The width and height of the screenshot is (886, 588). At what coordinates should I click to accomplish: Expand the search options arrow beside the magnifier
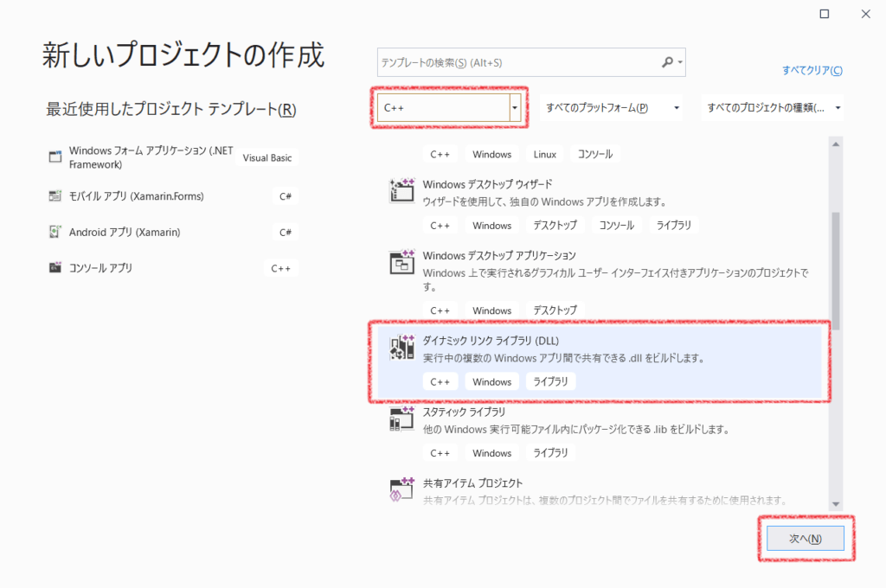(x=680, y=62)
